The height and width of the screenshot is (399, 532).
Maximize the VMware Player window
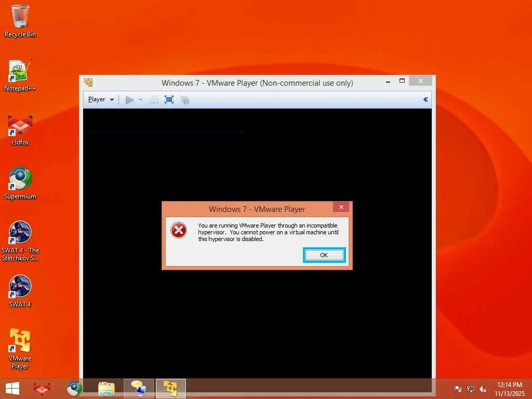coord(402,81)
